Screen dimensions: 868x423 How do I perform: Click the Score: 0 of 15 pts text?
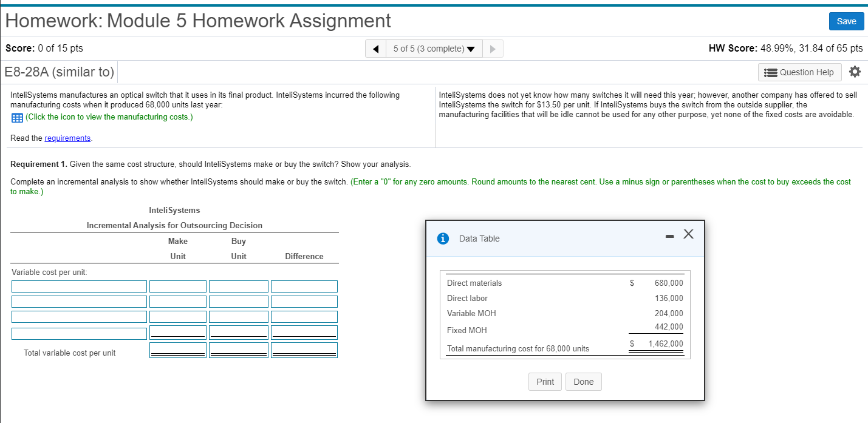(x=44, y=48)
